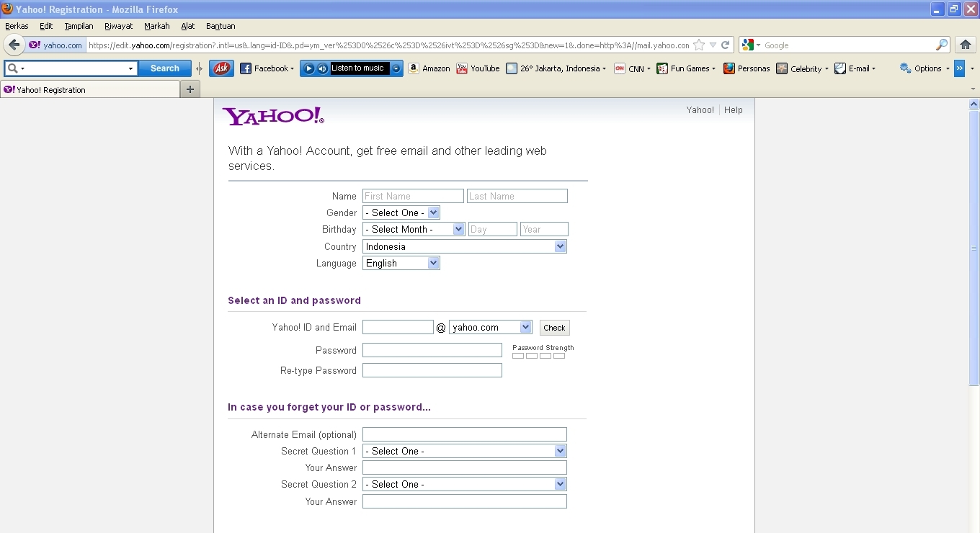
Task: Click the Yahoo! ID and Email field
Action: pyautogui.click(x=398, y=327)
